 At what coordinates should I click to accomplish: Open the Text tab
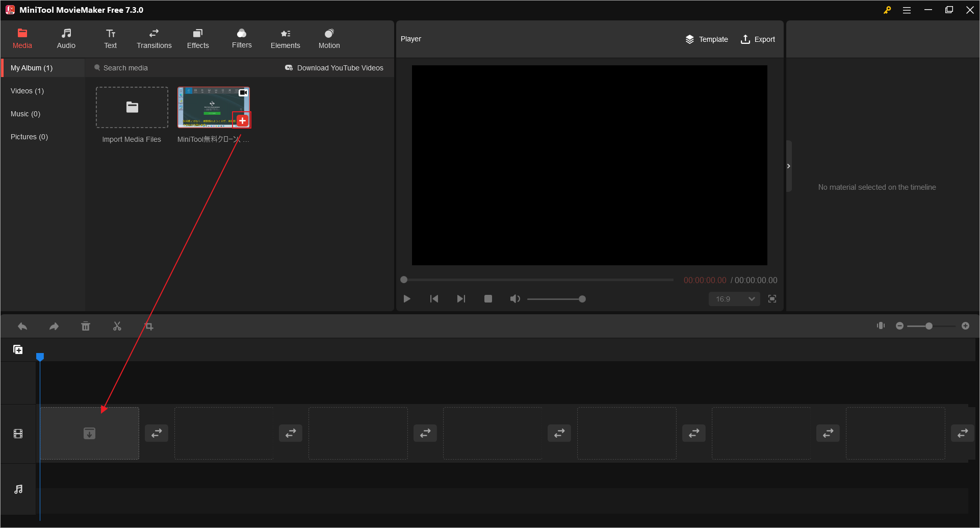coord(111,39)
